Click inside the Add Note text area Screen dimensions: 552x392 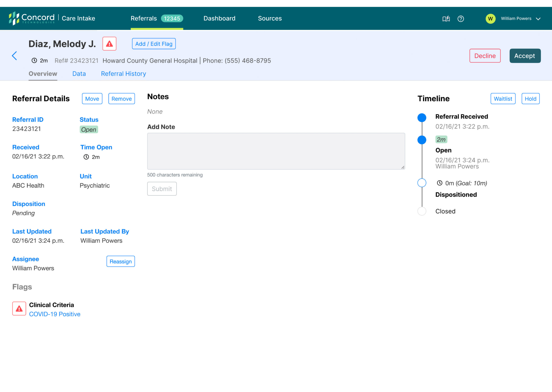pyautogui.click(x=276, y=151)
